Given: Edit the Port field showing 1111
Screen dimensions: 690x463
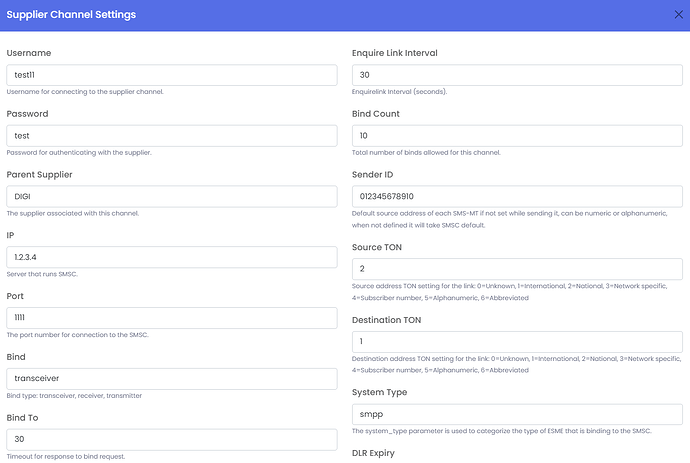Looking at the screenshot, I should [x=172, y=318].
